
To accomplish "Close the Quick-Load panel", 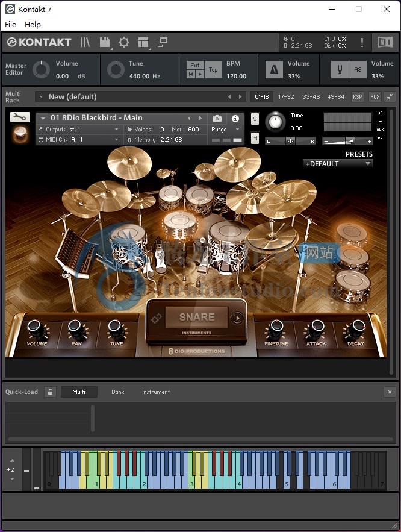I will (x=390, y=392).
